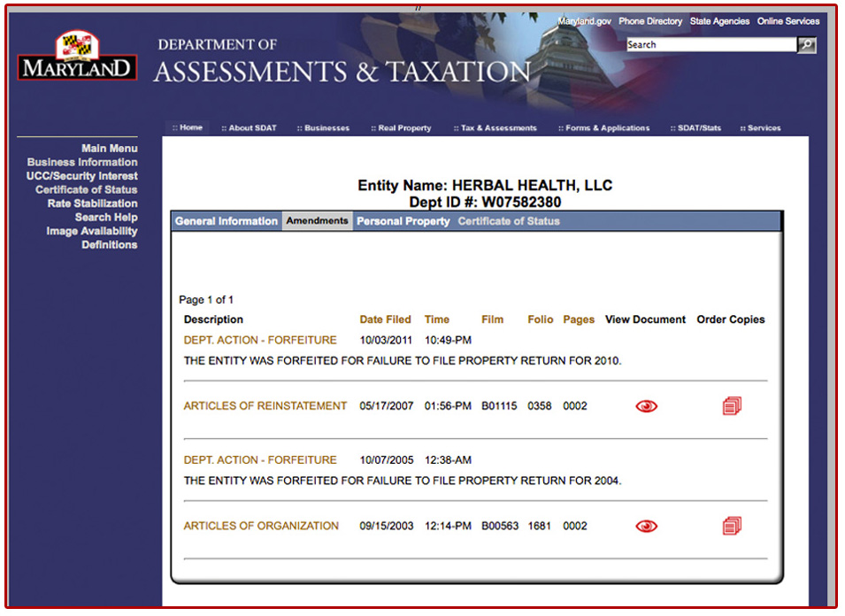Click Entity Name HERBAL HEALTH, LLC heading
This screenshot has height=616, width=845.
[x=485, y=185]
